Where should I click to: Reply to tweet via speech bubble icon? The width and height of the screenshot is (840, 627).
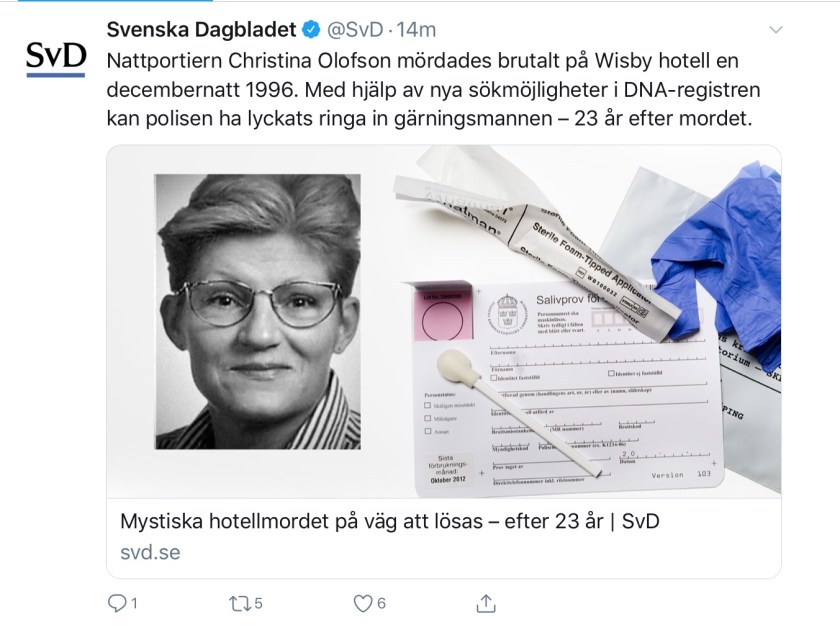point(116,603)
